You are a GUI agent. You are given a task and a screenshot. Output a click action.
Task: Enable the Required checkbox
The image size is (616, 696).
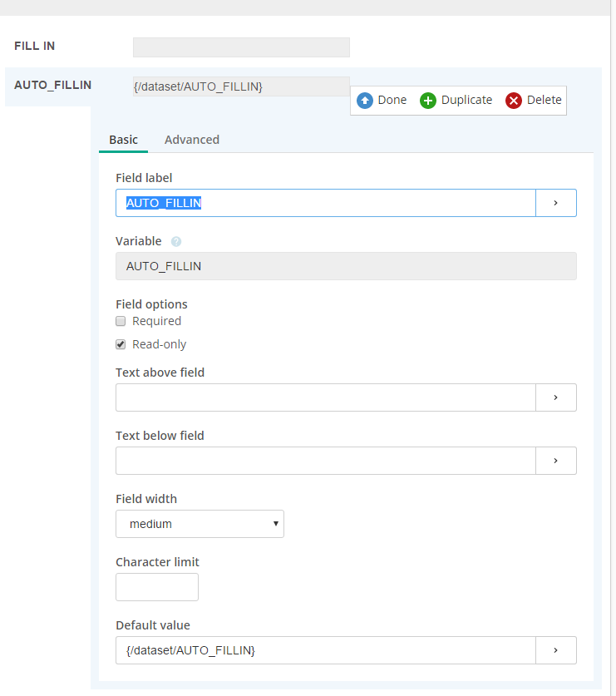[x=121, y=321]
